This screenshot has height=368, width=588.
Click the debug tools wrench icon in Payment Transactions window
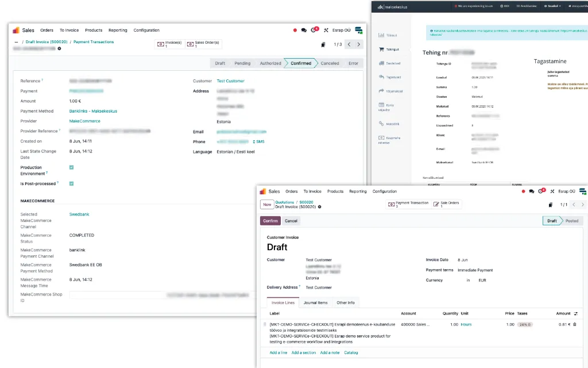[326, 30]
